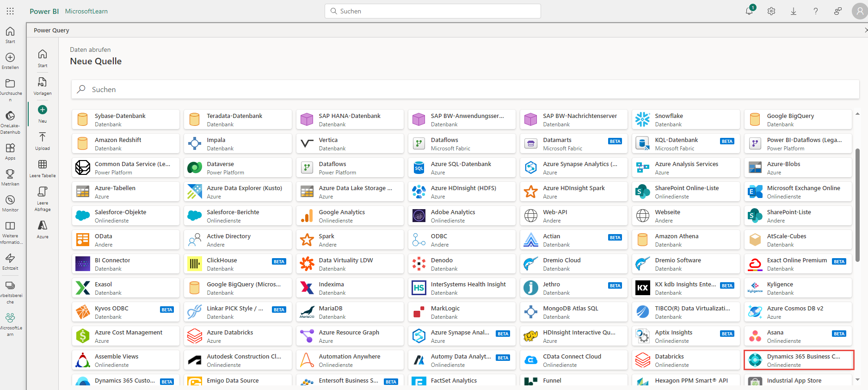Select the SharePoint Online-Liste connector
This screenshot has height=390, width=868.
click(686, 192)
